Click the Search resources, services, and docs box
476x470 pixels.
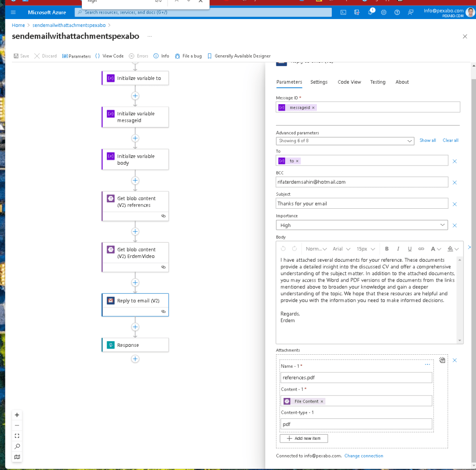click(x=203, y=13)
